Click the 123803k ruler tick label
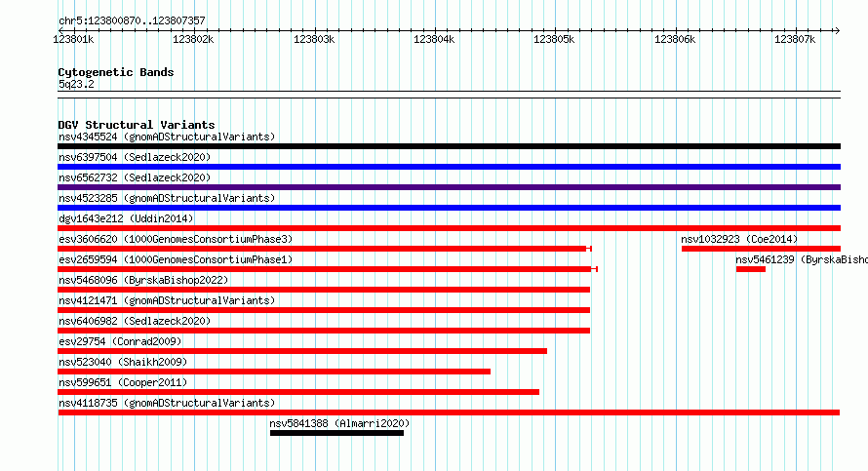This screenshot has height=471, width=868. tap(314, 39)
